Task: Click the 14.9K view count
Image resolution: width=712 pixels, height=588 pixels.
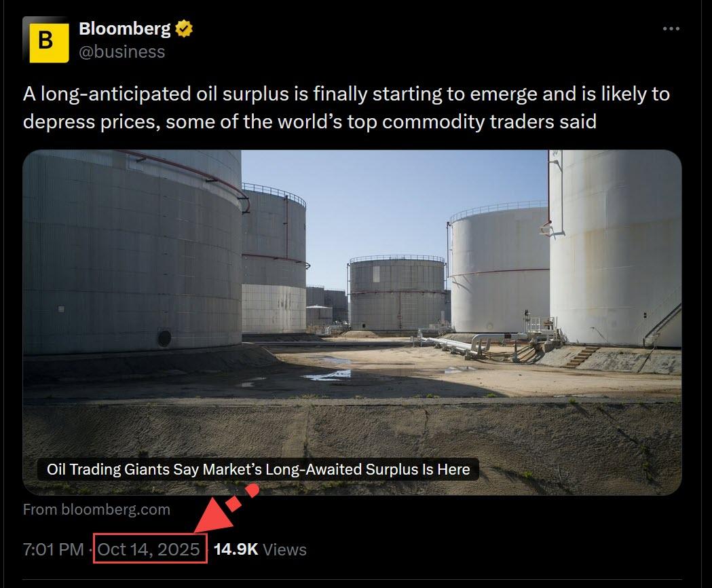Action: pyautogui.click(x=236, y=549)
